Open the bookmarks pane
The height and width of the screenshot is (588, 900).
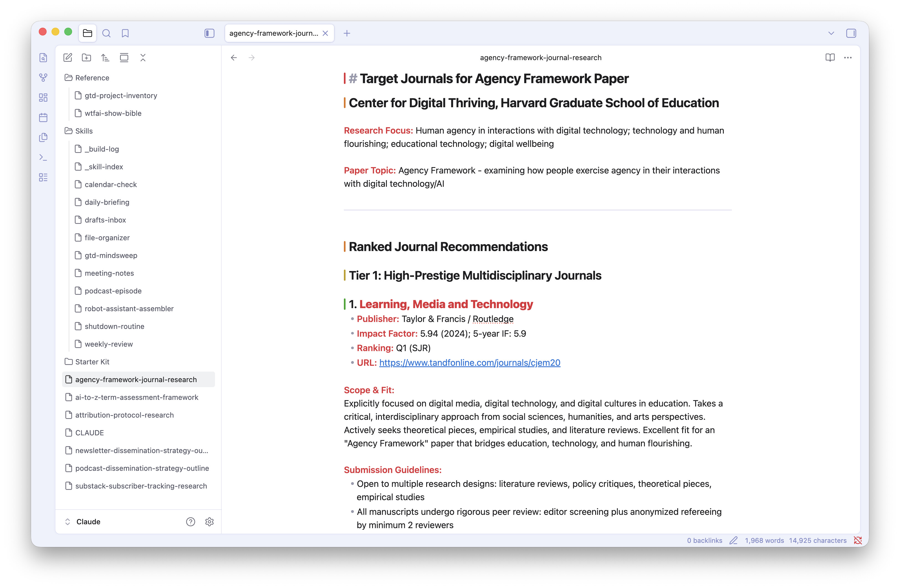point(125,33)
